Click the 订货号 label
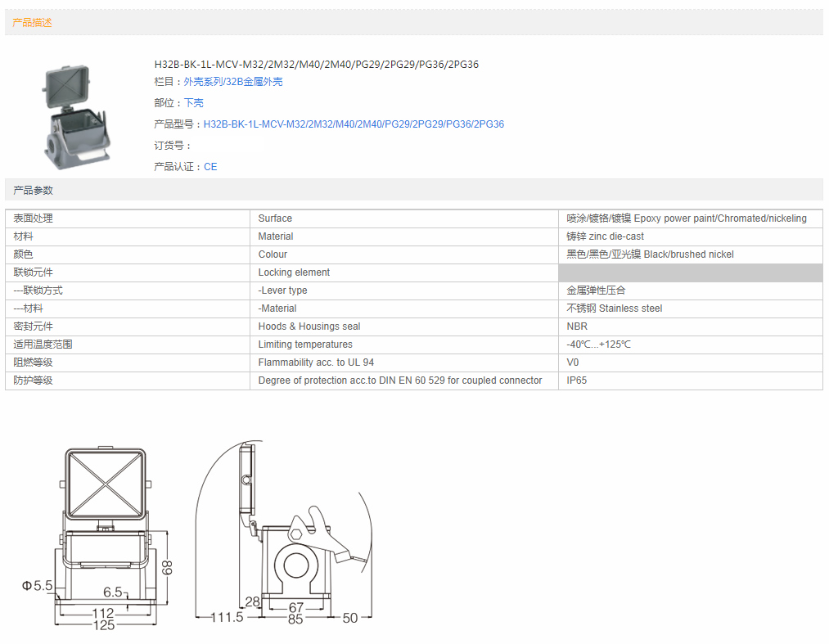This screenshot has width=829, height=644. (x=172, y=146)
